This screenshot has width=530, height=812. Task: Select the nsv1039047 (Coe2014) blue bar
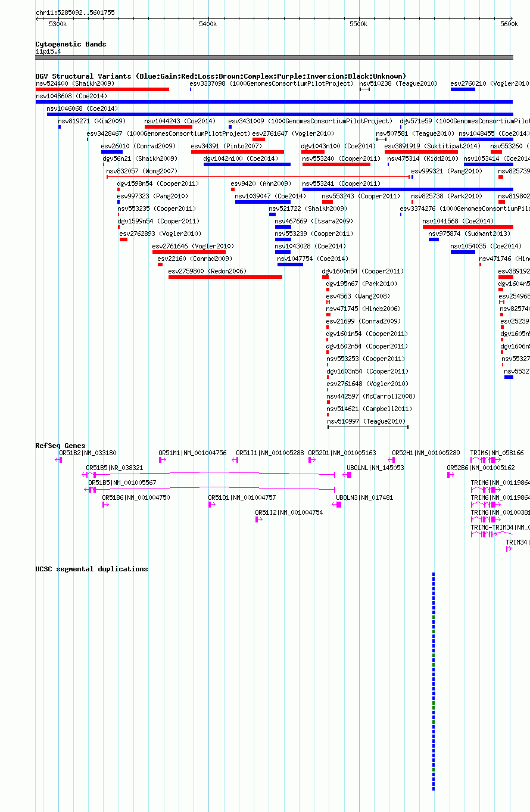point(263,202)
